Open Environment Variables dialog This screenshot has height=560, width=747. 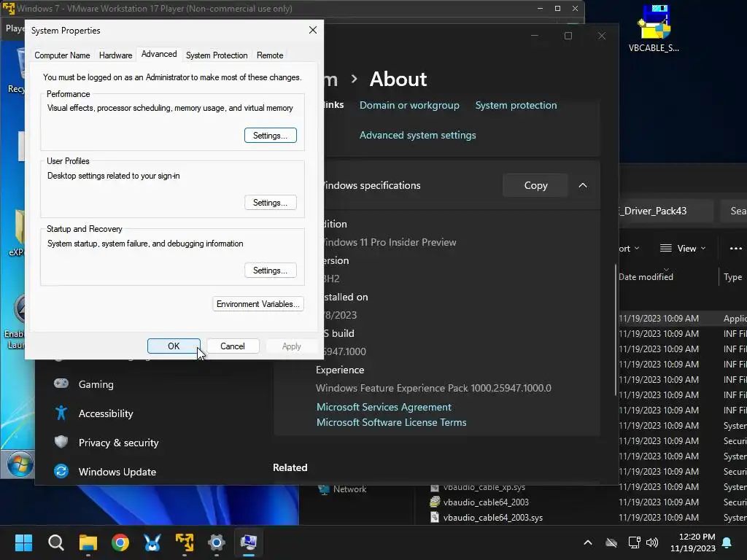[258, 304]
